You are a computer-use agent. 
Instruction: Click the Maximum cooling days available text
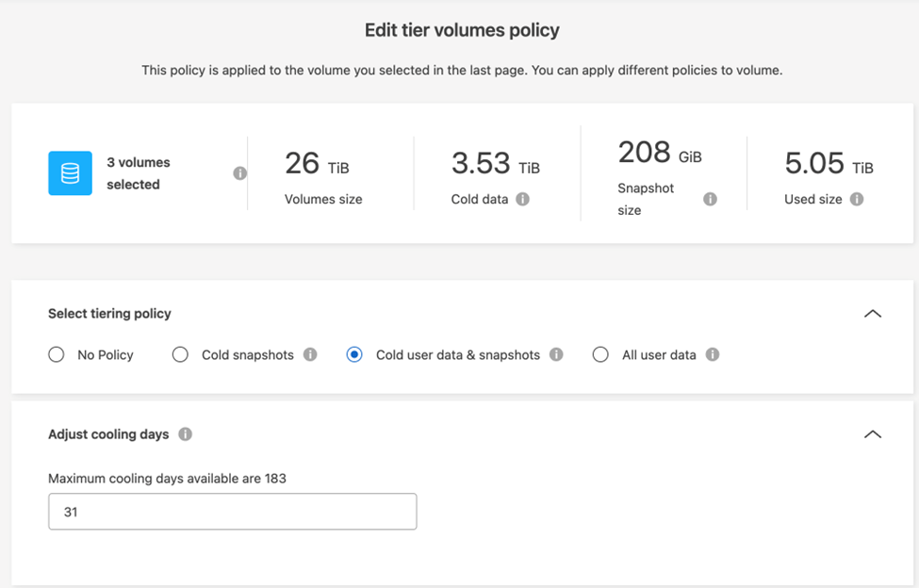[x=167, y=479]
